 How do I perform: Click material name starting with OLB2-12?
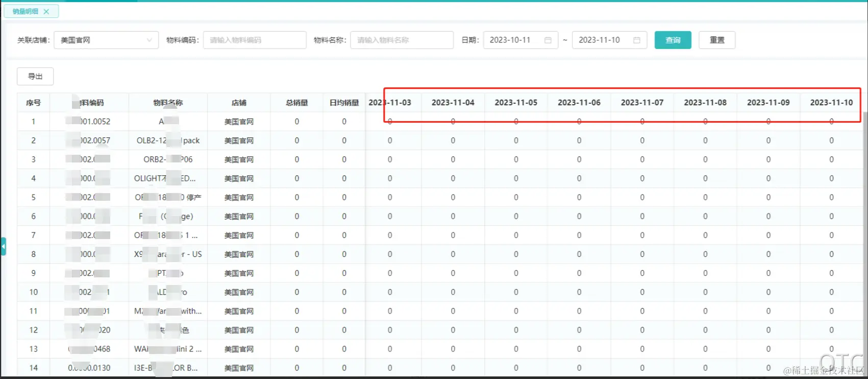click(x=168, y=140)
